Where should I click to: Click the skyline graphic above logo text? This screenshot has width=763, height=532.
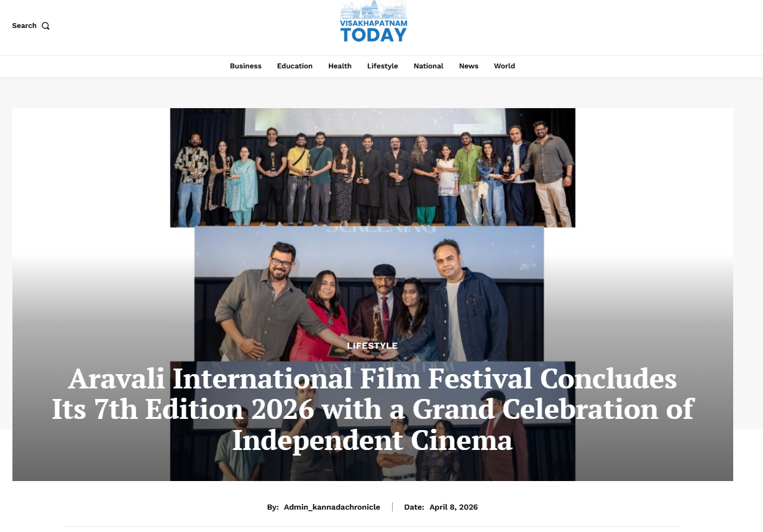(373, 9)
